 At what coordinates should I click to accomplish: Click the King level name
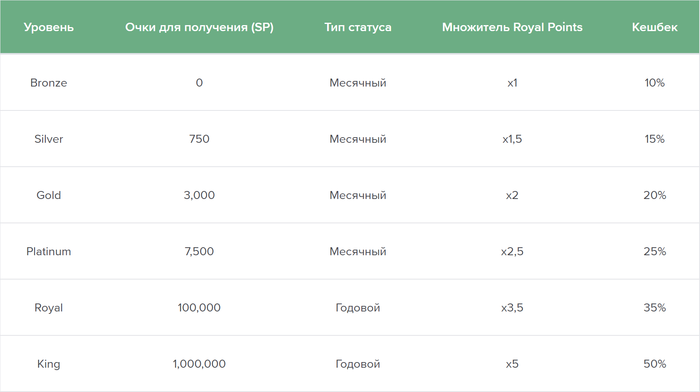pyautogui.click(x=49, y=364)
